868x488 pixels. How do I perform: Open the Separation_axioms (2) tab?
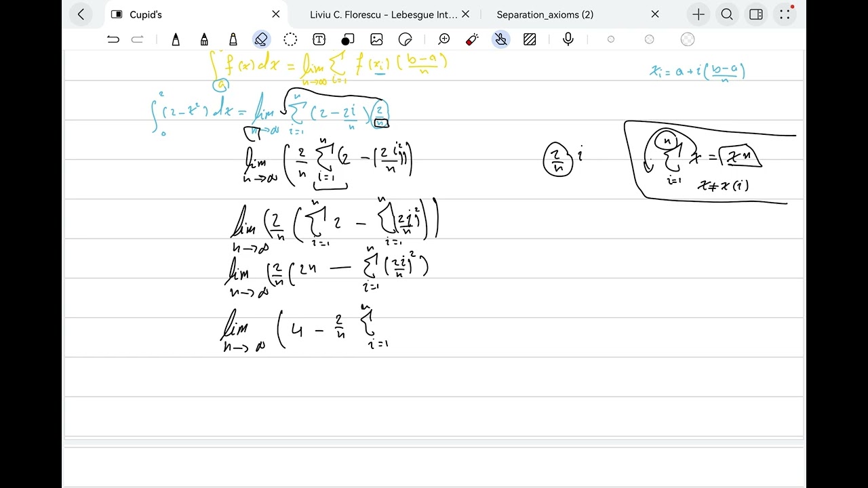(545, 14)
